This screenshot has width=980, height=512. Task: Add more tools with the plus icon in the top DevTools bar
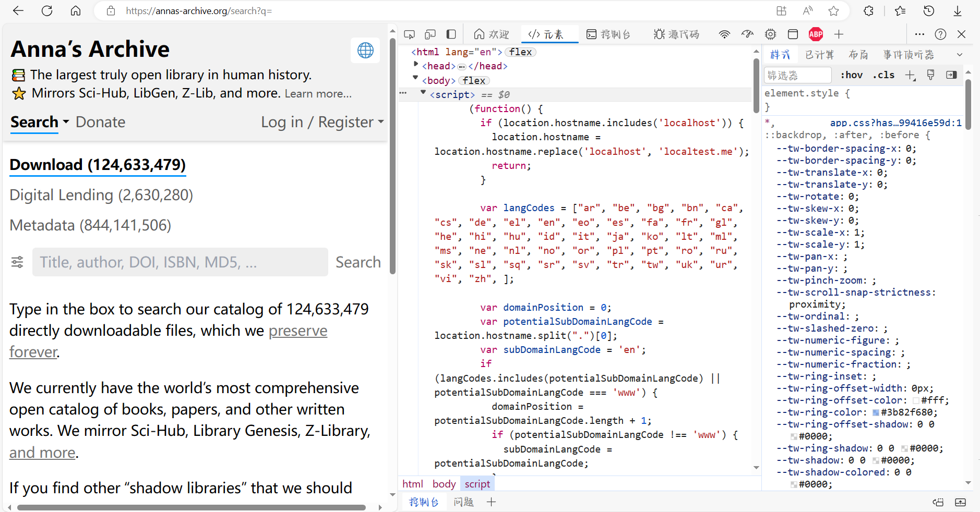[839, 34]
